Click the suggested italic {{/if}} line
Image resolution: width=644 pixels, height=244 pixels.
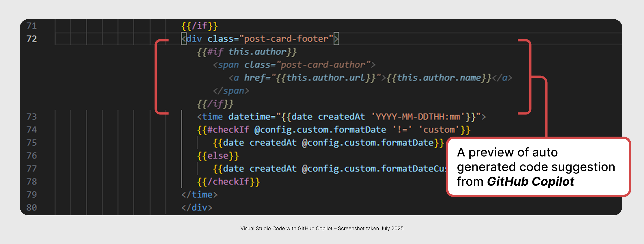[x=215, y=104]
